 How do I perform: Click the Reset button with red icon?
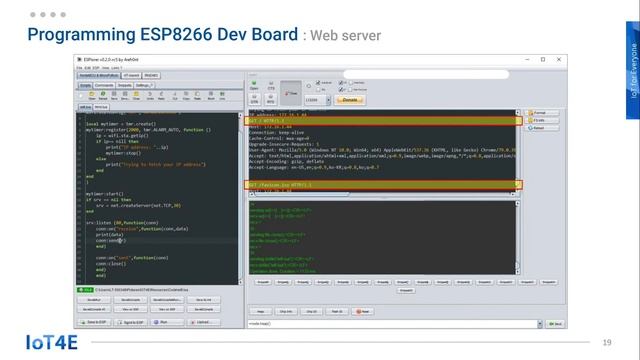tap(362, 311)
